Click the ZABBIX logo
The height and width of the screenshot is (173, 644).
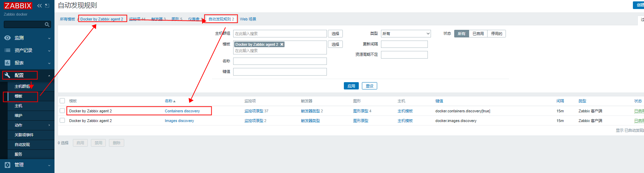(x=18, y=6)
